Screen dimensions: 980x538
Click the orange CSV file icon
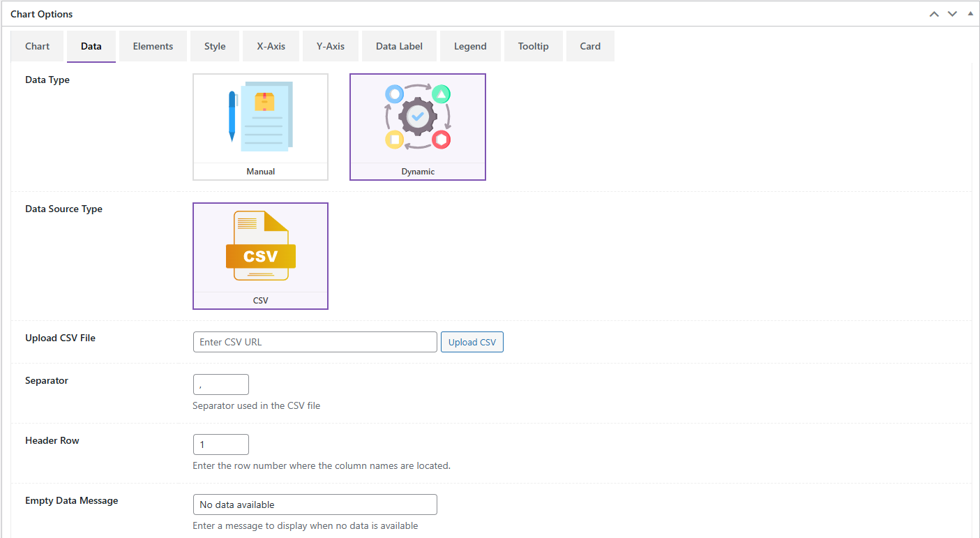click(260, 246)
